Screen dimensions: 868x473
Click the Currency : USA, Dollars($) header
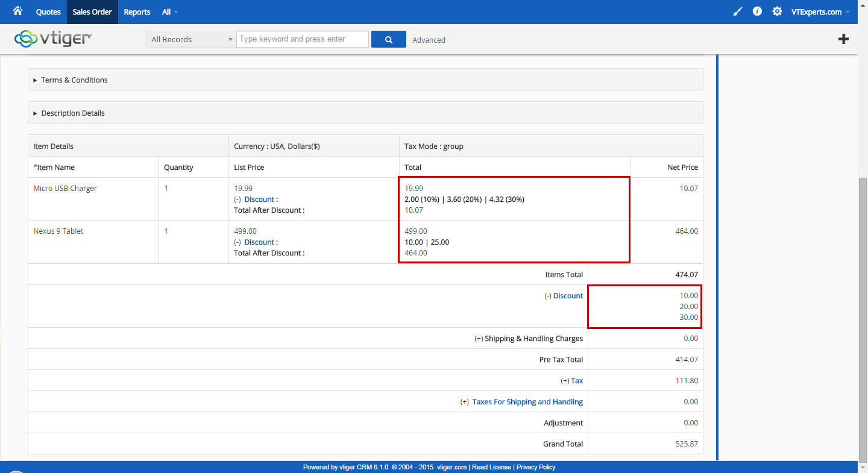click(277, 146)
